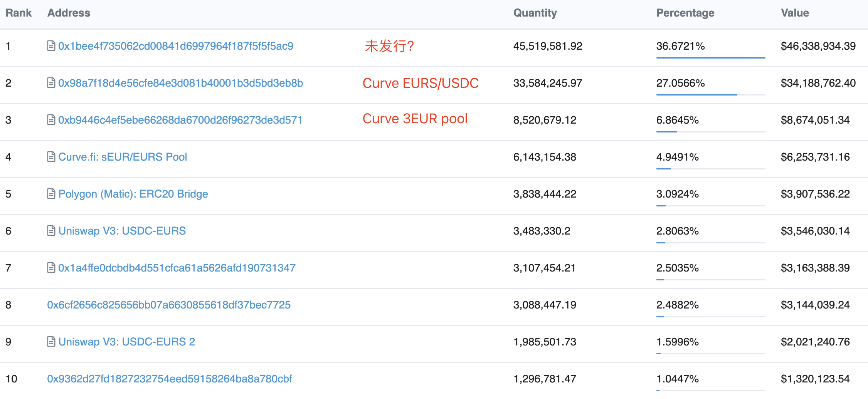Open address 0x98a7f18d4e56cfe84e3d081b40001b3d5bd3eb8b

(181, 83)
